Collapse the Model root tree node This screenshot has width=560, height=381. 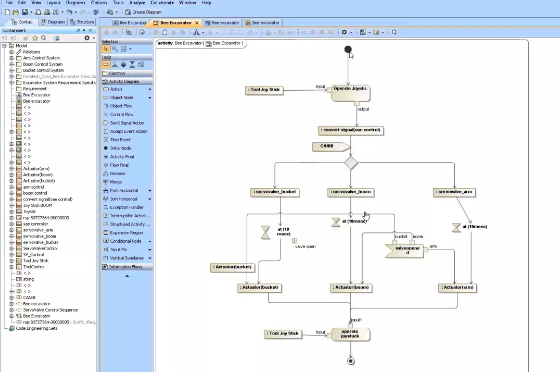point(4,46)
